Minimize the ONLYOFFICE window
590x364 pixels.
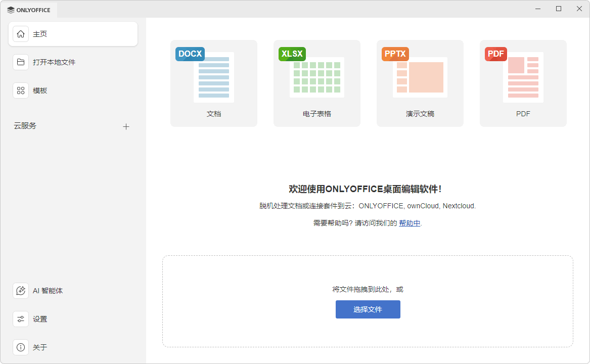point(538,9)
